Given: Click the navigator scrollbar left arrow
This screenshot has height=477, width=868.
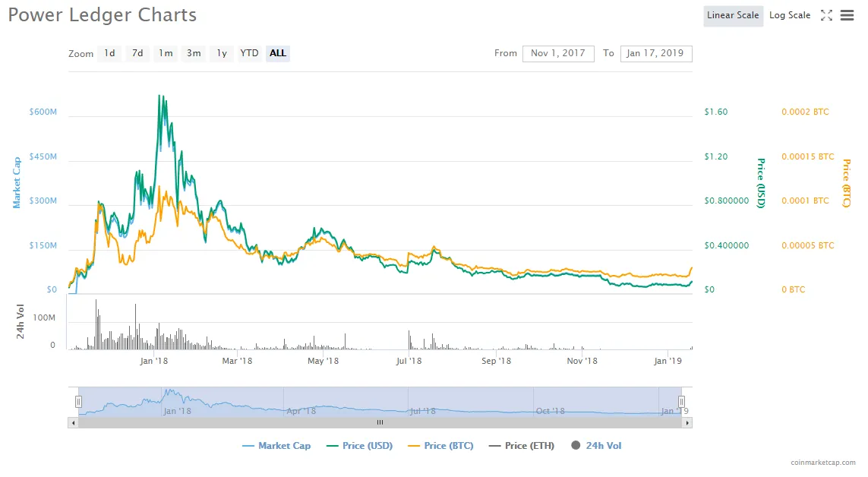Looking at the screenshot, I should [73, 423].
